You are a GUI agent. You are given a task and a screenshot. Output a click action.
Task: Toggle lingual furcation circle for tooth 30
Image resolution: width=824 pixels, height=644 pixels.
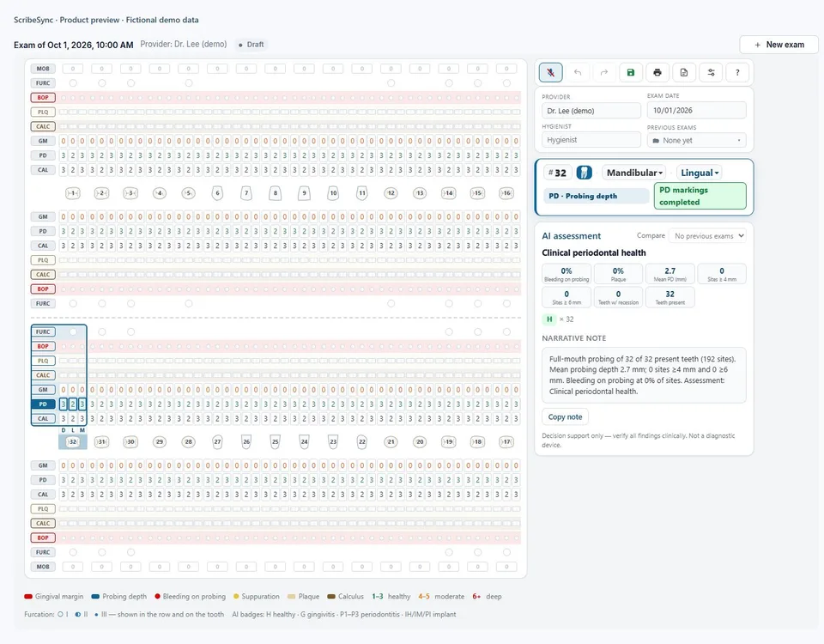click(x=130, y=331)
